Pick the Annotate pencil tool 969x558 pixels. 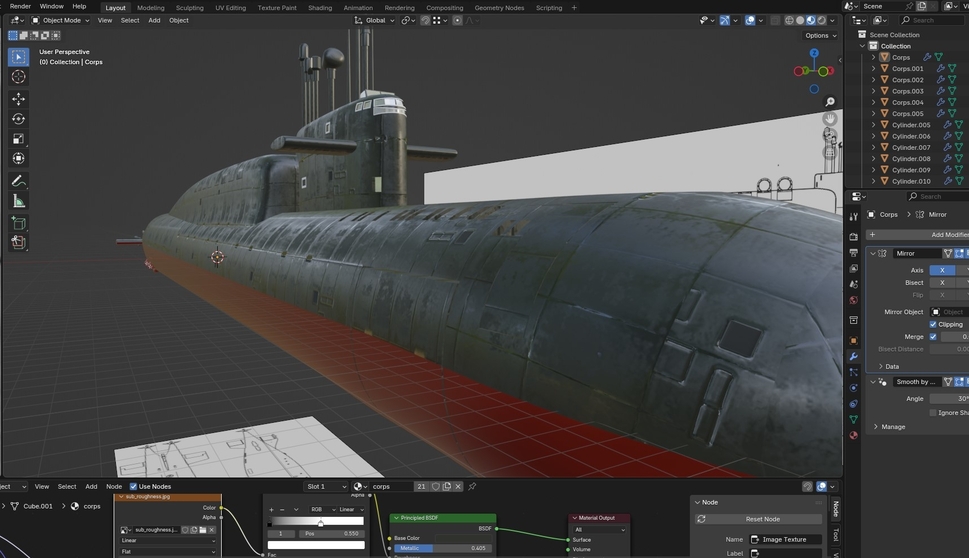(18, 181)
